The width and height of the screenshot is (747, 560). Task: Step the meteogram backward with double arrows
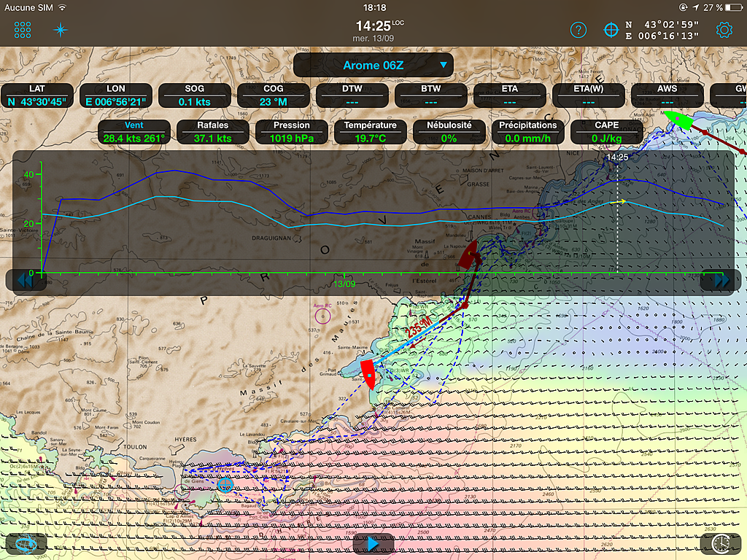point(25,281)
